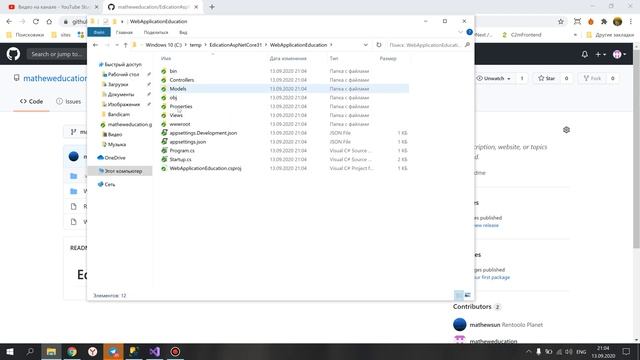Open Unwatch dropdown on GitHub repo
Screen dimensions: 640x360
click(x=493, y=78)
